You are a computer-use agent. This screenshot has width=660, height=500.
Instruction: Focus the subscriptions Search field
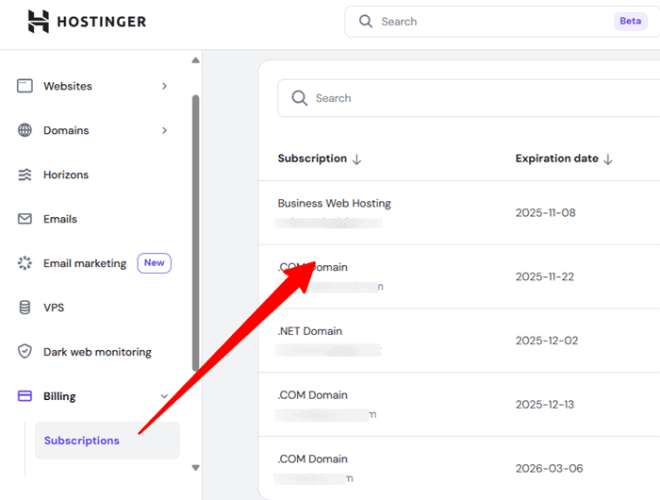pyautogui.click(x=468, y=98)
